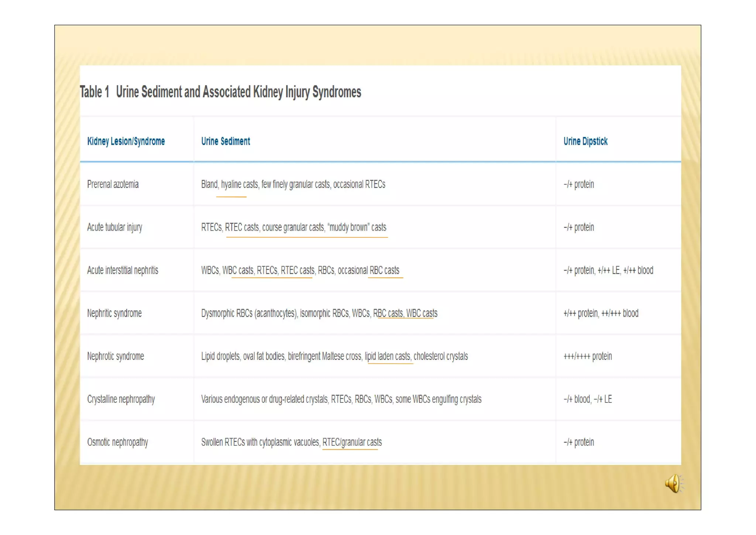
Task: Select the Acute tubular injury label
Action: (114, 227)
